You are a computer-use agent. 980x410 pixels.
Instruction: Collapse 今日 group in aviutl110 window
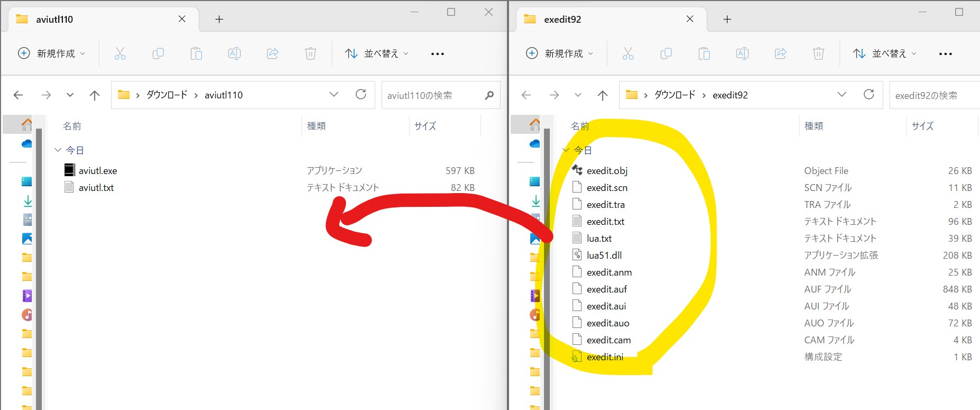58,150
